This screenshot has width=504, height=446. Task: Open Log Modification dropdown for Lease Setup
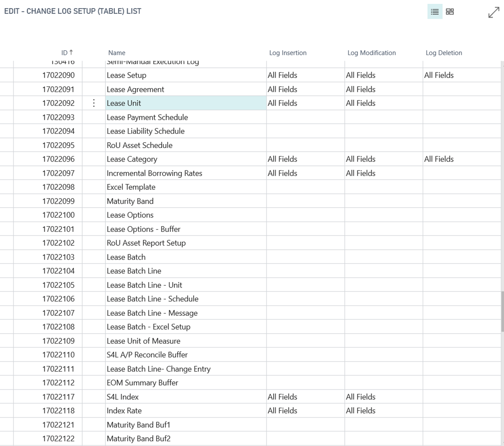click(384, 75)
